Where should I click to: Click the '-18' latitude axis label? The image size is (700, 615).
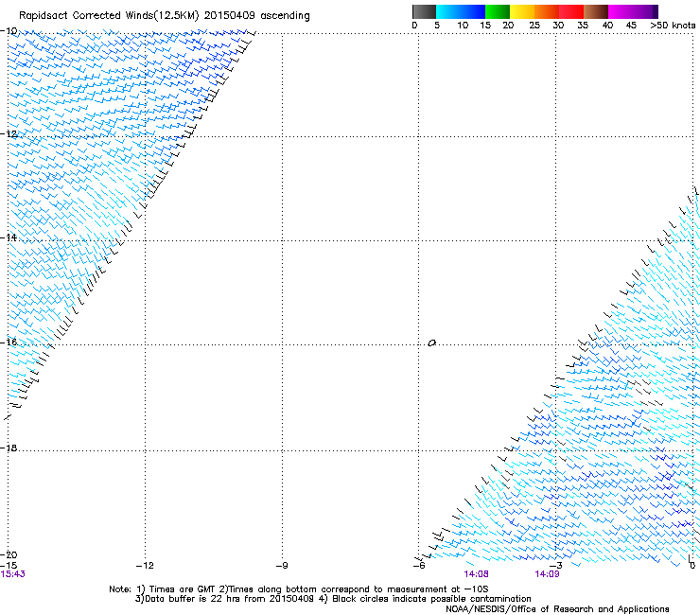9,448
